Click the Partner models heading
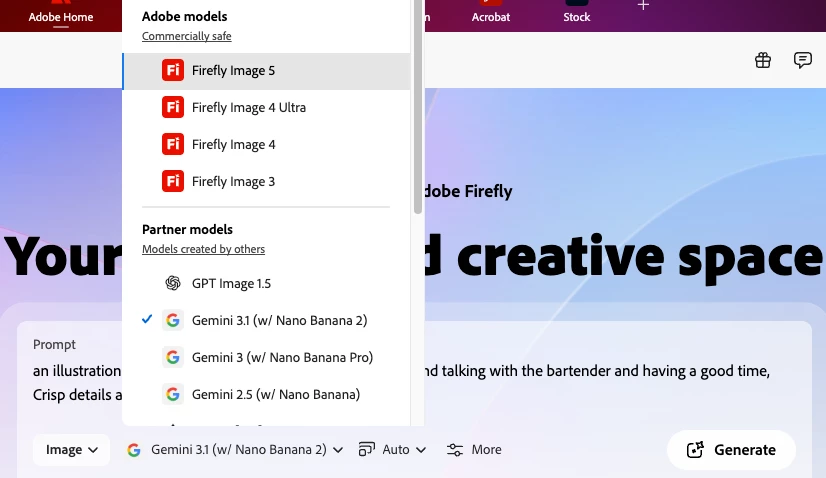The width and height of the screenshot is (826, 478). (187, 229)
